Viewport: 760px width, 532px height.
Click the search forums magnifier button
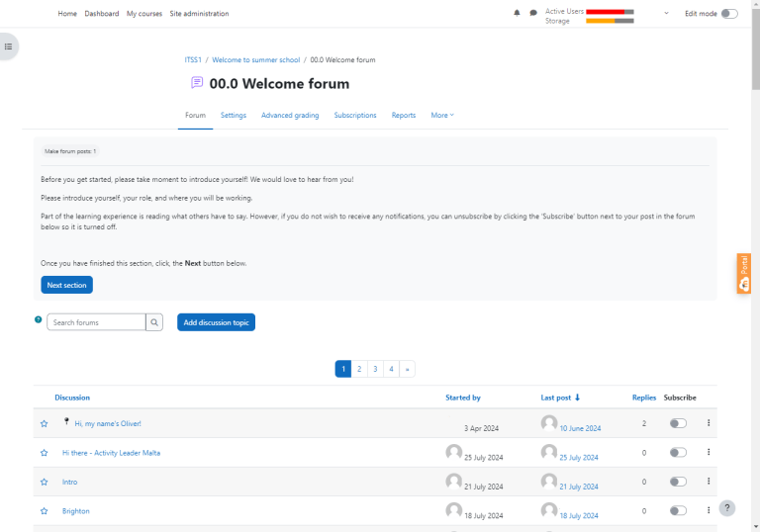click(154, 322)
